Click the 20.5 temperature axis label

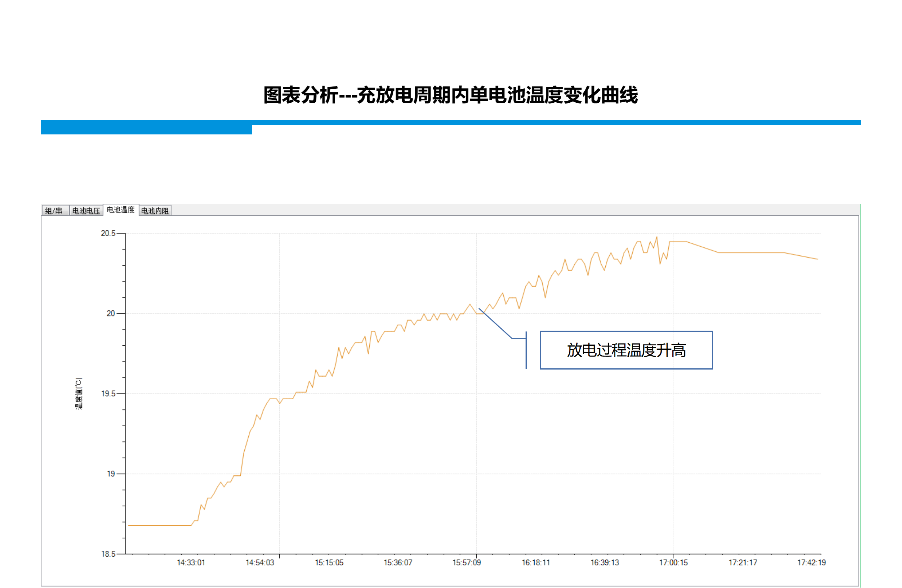pos(108,233)
